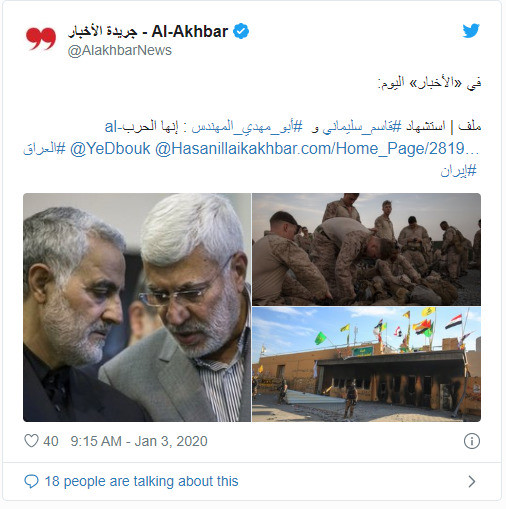506x509 pixels.
Task: View the burned building with flags photo
Action: pos(366,364)
